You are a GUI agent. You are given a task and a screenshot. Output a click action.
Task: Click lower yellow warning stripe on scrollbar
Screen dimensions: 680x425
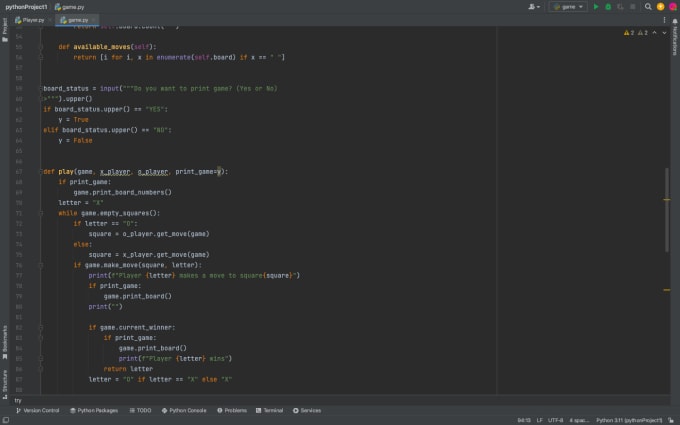(x=667, y=290)
